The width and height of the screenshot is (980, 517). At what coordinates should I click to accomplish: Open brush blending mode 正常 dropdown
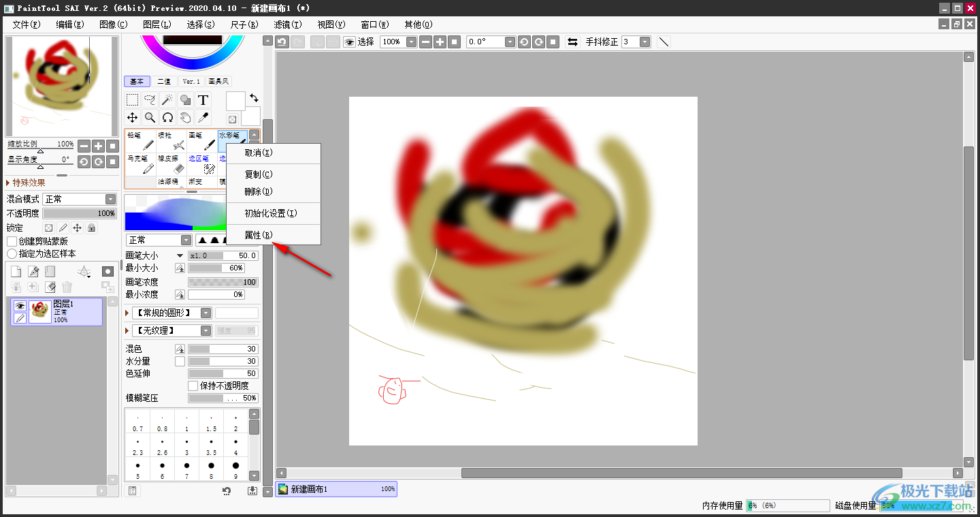click(x=159, y=240)
